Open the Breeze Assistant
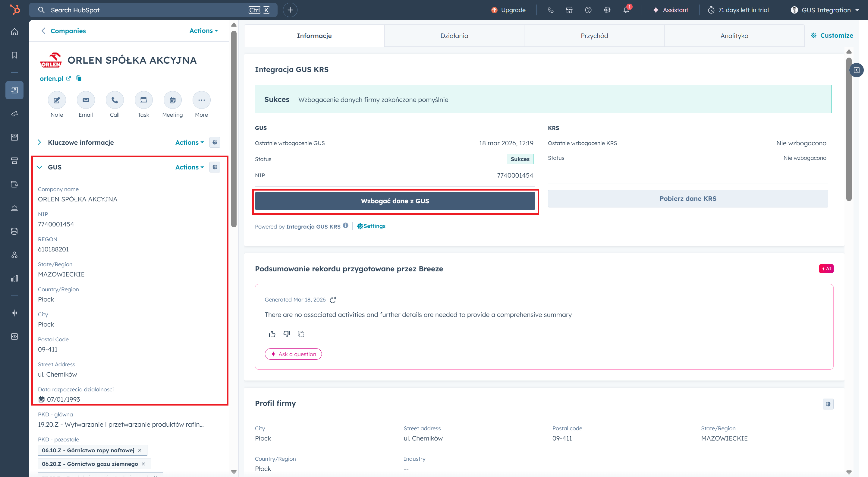 coord(670,10)
